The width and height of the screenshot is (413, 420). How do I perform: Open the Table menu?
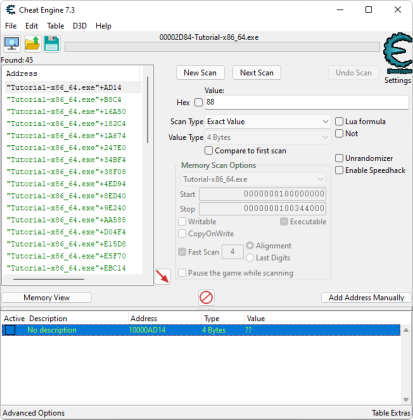pos(55,26)
